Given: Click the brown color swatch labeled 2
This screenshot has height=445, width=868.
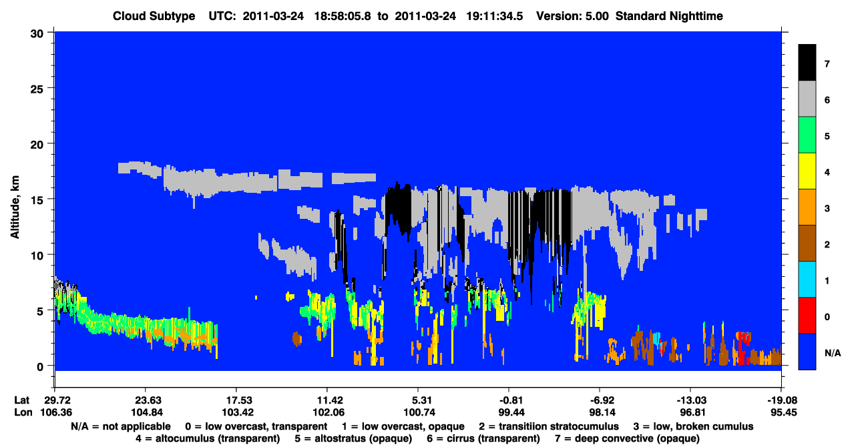Looking at the screenshot, I should pos(807,244).
